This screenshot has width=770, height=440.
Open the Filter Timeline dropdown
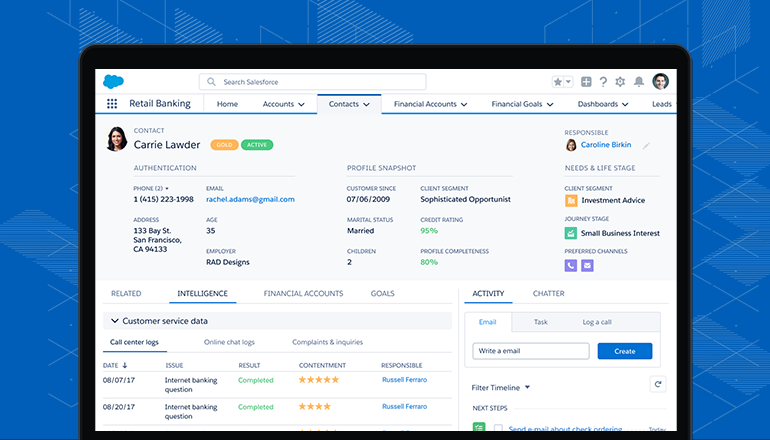click(x=500, y=387)
